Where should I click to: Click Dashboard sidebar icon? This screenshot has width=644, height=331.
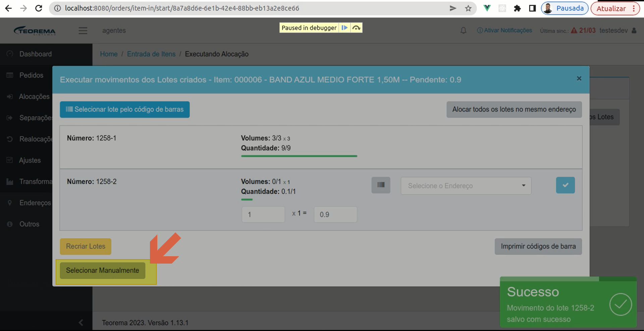(x=10, y=54)
